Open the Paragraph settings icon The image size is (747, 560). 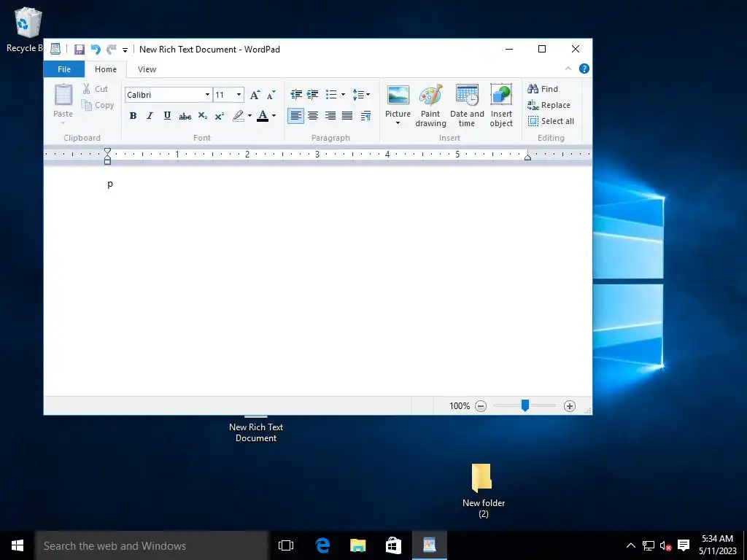pyautogui.click(x=366, y=116)
